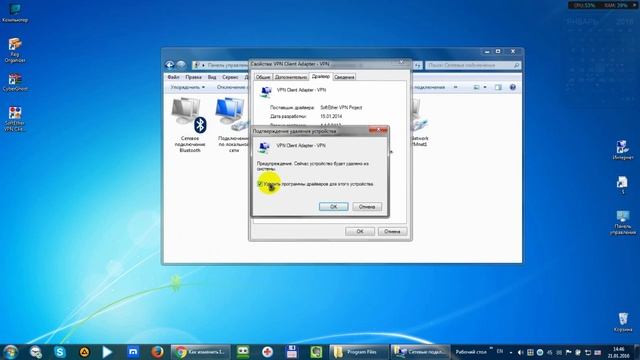
Task: Open the red cross taskbar icon
Action: pos(267,352)
